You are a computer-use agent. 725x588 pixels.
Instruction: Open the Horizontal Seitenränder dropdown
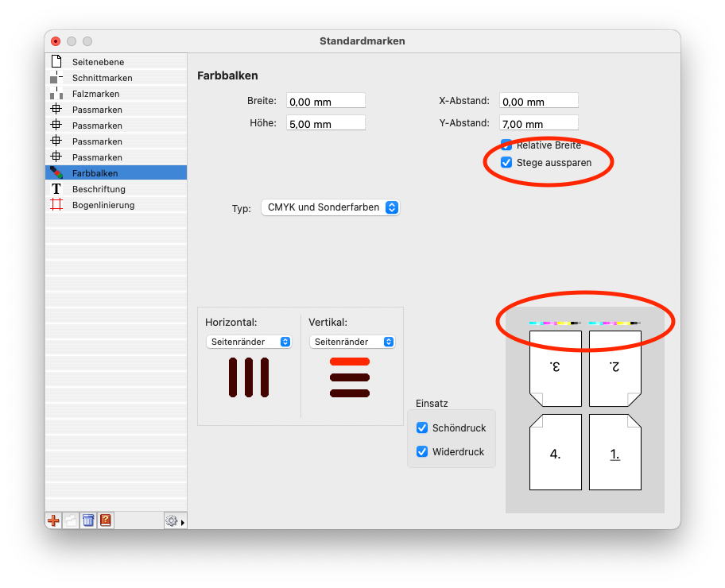[249, 342]
